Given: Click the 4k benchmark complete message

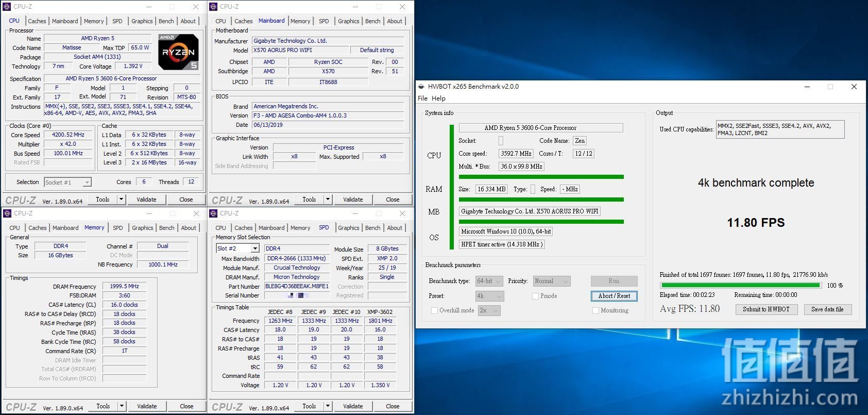Looking at the screenshot, I should click(x=756, y=183).
